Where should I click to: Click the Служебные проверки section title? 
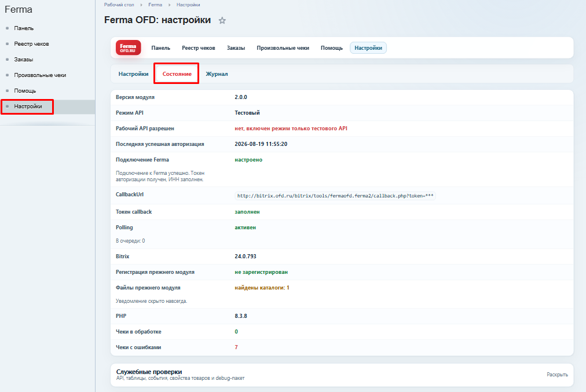[149, 372]
